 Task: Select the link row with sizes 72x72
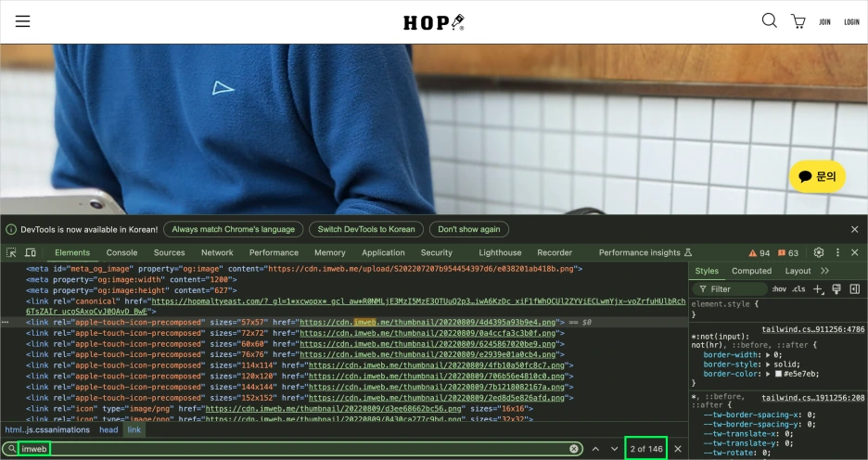295,333
